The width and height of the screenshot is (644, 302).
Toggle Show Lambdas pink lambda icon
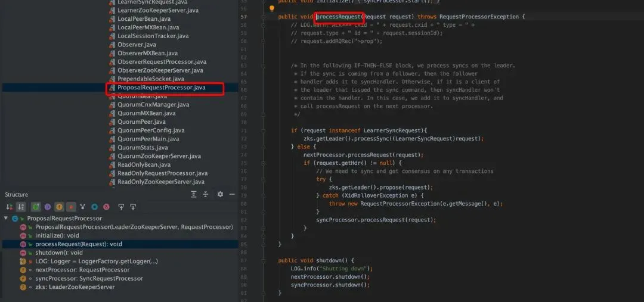point(106,207)
